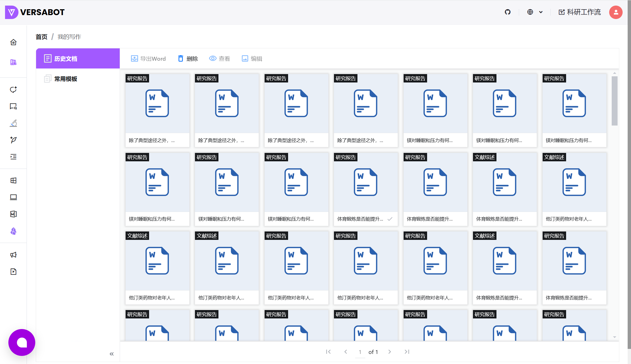The height and width of the screenshot is (364, 631).
Task: Click the GitHub icon in header
Action: (508, 12)
